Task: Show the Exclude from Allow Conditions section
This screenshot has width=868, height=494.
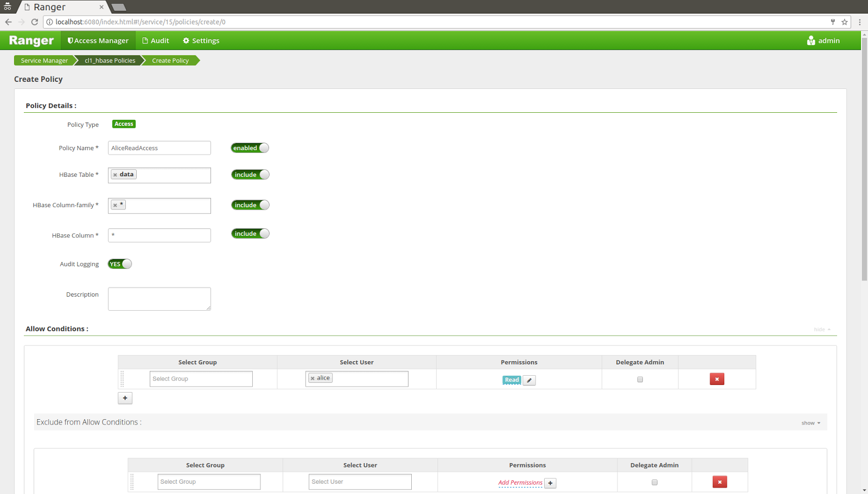Action: (808, 422)
